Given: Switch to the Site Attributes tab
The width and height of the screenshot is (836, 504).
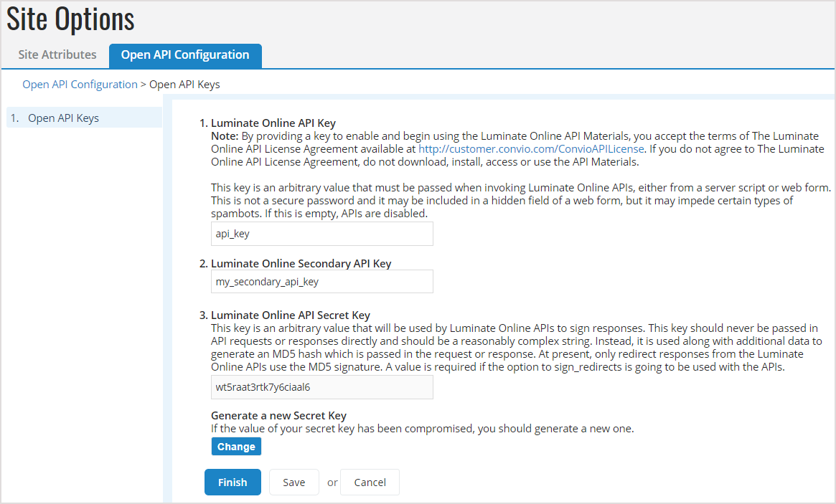Looking at the screenshot, I should 57,55.
